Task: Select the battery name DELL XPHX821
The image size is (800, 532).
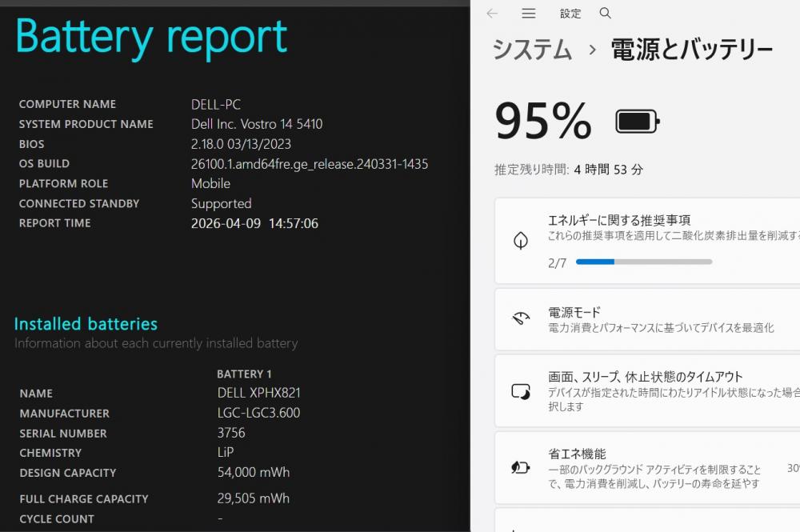Action: [259, 393]
